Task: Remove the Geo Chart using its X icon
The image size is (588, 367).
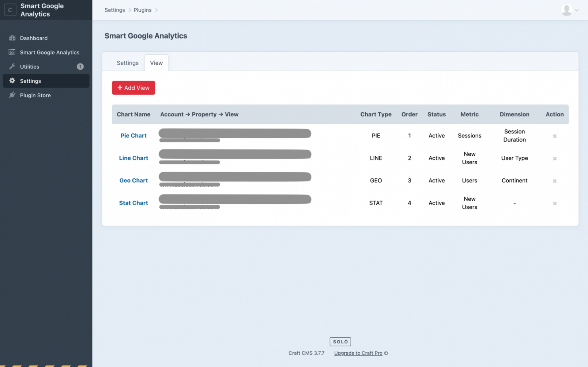Action: (554, 181)
